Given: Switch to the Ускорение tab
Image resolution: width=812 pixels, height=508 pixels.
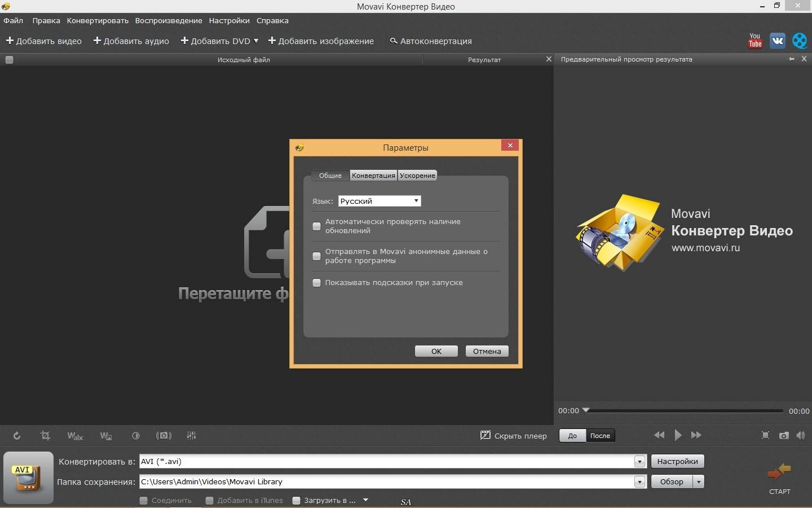Looking at the screenshot, I should (x=417, y=176).
